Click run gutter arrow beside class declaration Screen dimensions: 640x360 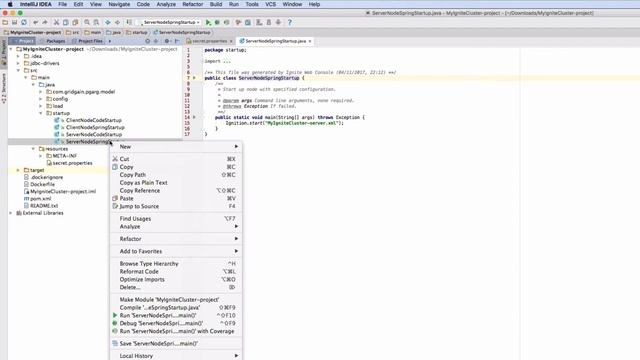click(194, 78)
